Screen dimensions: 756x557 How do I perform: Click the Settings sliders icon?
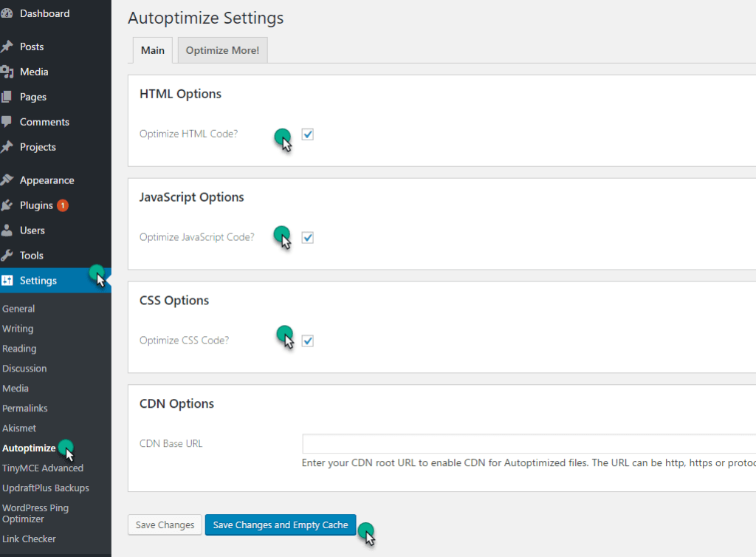7,280
